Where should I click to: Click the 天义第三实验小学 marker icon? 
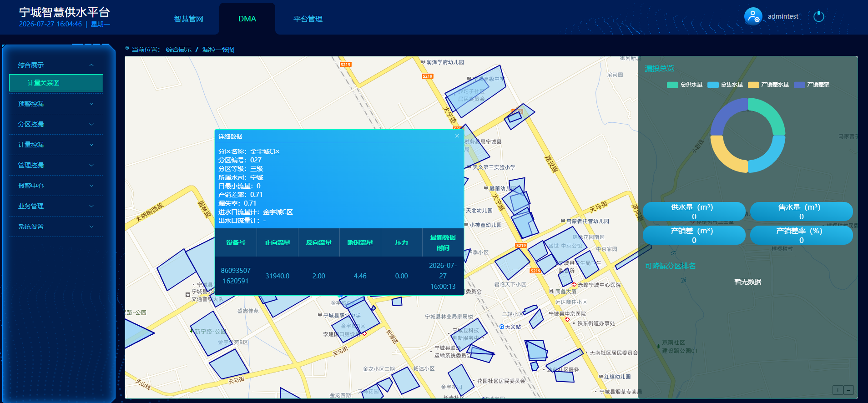coord(469,167)
